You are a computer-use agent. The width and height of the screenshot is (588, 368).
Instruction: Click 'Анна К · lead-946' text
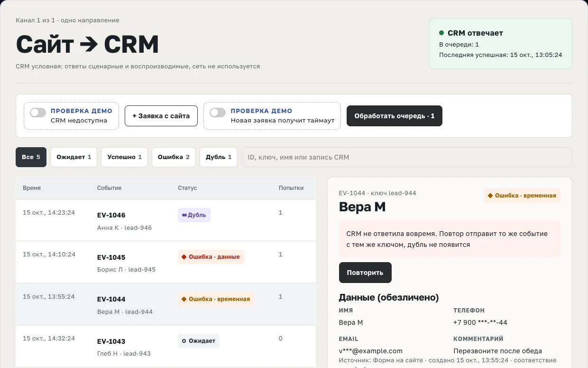pyautogui.click(x=124, y=228)
